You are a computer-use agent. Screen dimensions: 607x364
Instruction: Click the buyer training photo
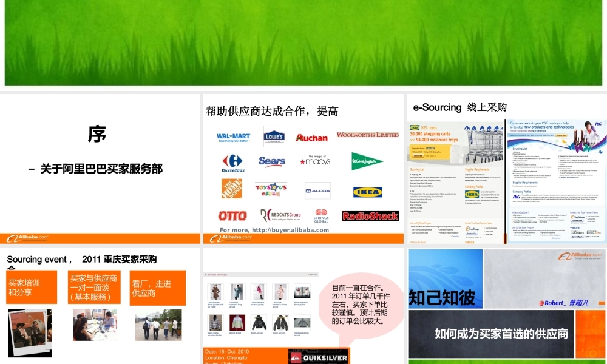point(30,332)
